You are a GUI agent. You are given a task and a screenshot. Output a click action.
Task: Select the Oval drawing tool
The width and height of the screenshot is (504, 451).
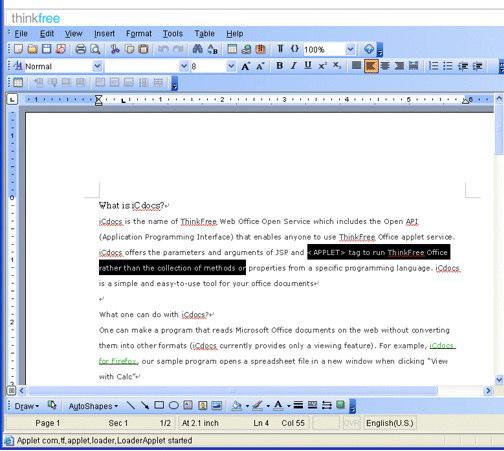pos(173,405)
